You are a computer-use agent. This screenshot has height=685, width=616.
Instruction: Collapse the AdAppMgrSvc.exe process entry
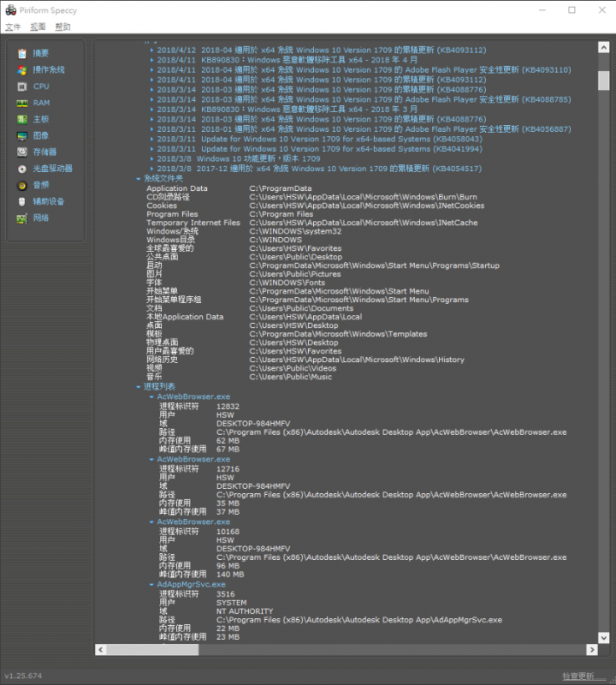[151, 585]
